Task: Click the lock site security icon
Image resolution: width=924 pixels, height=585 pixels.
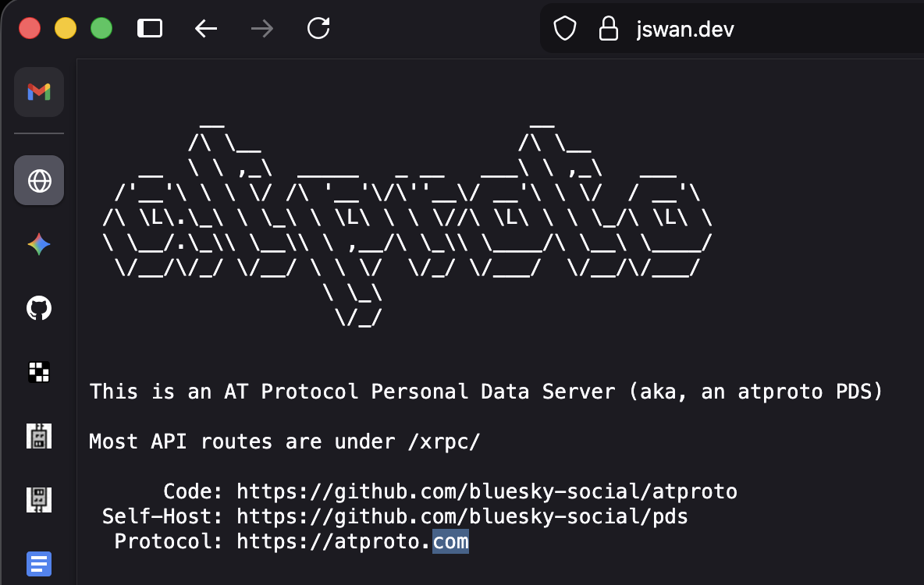Action: click(x=608, y=29)
